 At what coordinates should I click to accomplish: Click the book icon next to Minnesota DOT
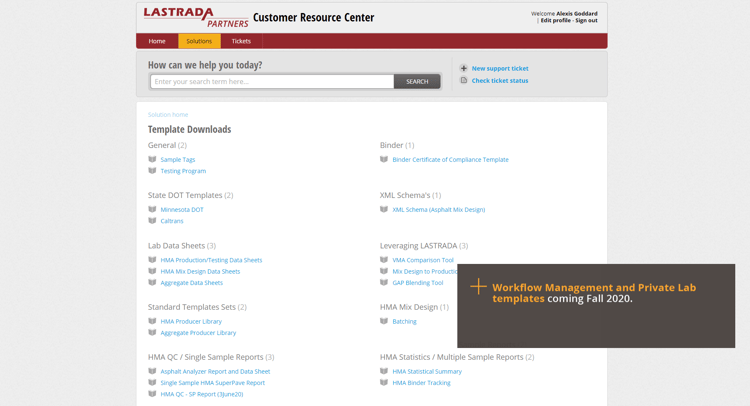(152, 209)
